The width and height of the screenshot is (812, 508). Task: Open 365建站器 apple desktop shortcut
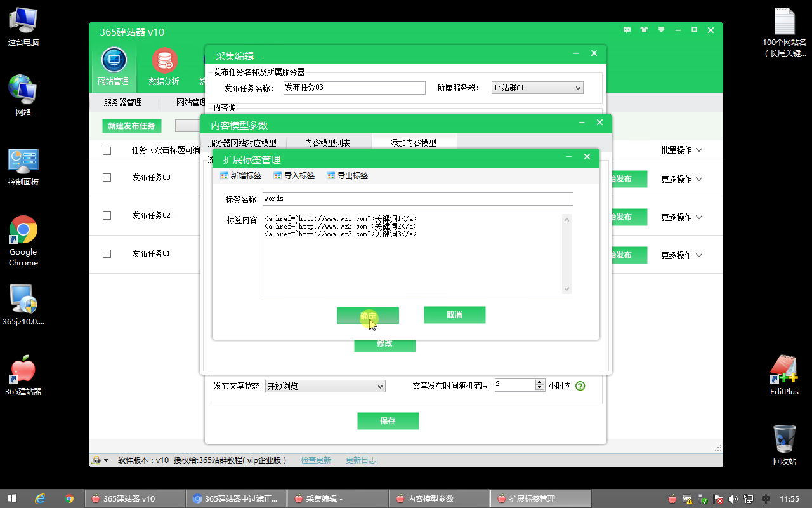pyautogui.click(x=23, y=375)
